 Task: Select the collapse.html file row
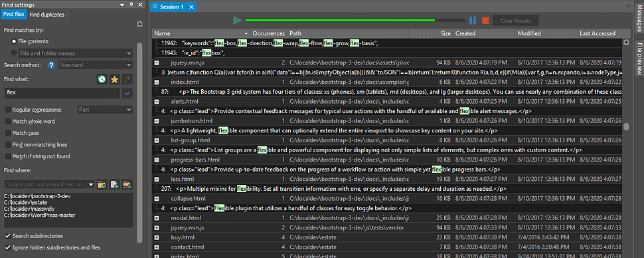tap(388, 198)
